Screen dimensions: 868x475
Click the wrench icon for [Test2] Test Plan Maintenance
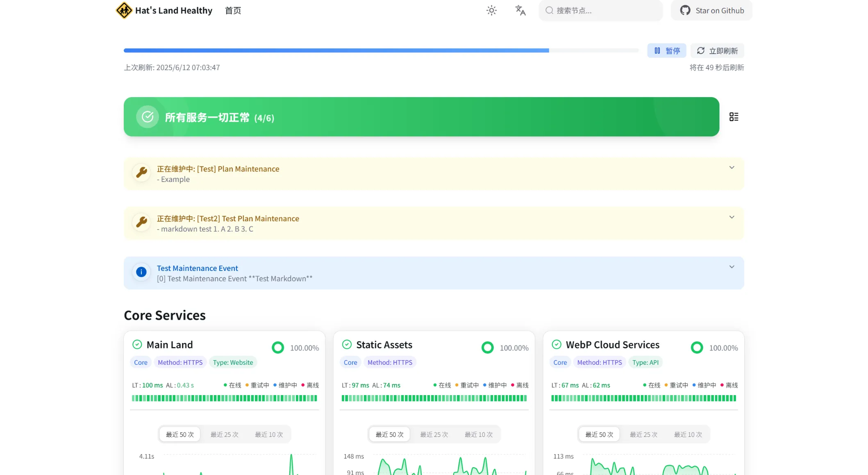(x=141, y=222)
